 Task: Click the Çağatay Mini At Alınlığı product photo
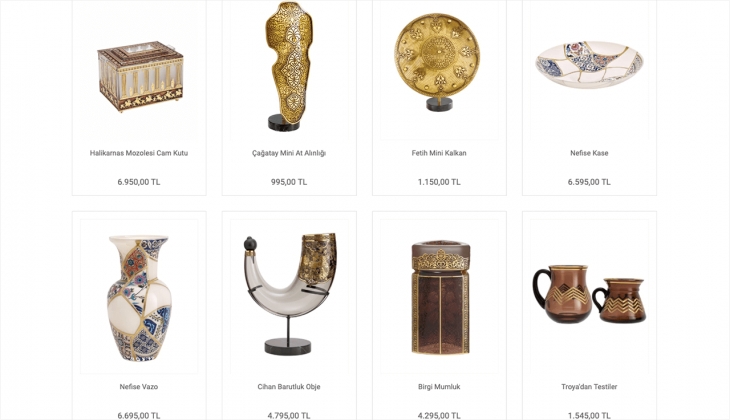coord(289,70)
